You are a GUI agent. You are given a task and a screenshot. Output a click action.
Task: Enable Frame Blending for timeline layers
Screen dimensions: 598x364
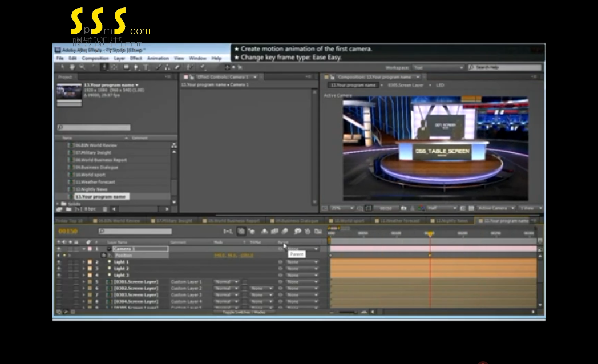coord(274,232)
